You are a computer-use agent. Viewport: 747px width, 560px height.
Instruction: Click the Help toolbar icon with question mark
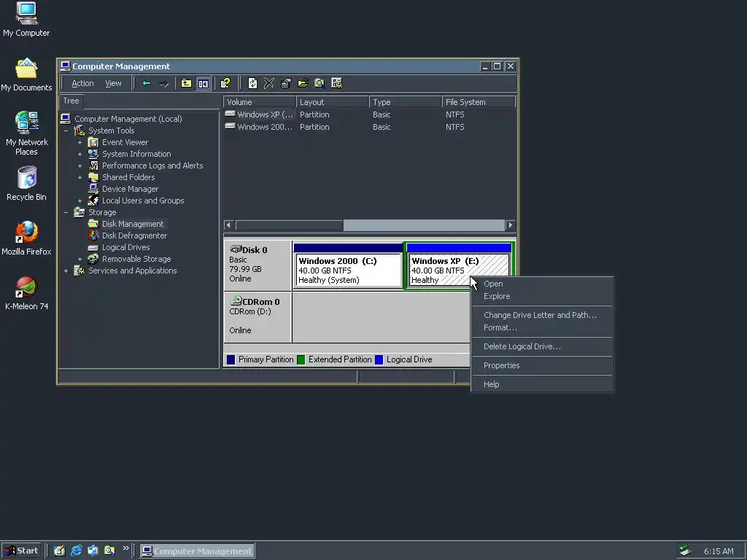pyautogui.click(x=225, y=83)
